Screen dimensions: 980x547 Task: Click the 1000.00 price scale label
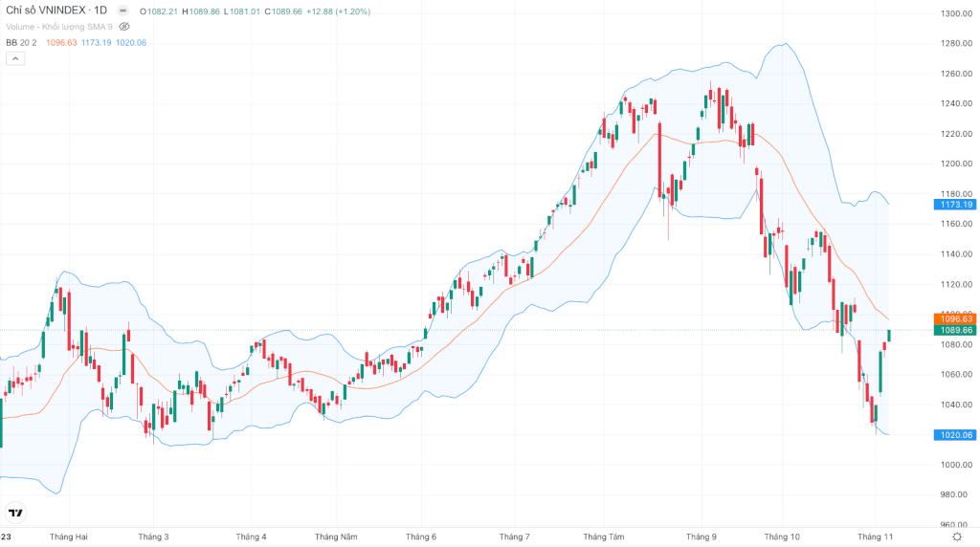[x=957, y=465]
